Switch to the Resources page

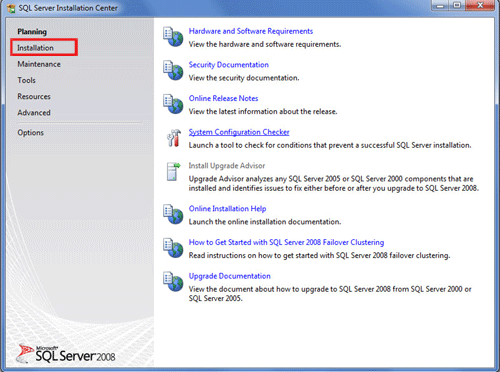(x=34, y=97)
